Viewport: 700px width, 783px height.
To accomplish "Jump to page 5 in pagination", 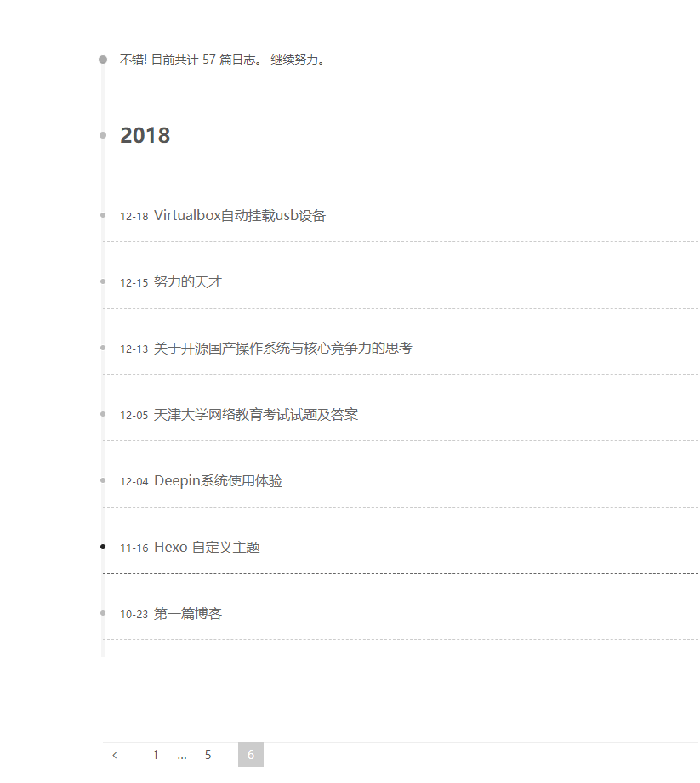I will click(208, 755).
